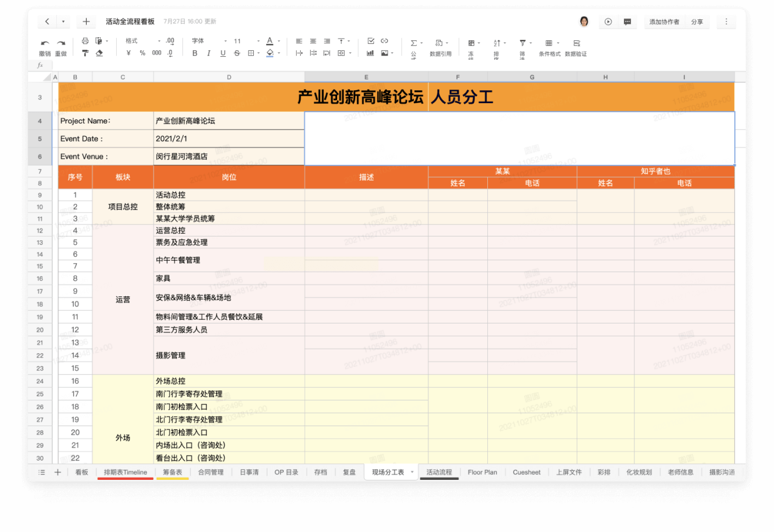The height and width of the screenshot is (532, 774).
Task: Click the back arrow button
Action: coord(47,22)
